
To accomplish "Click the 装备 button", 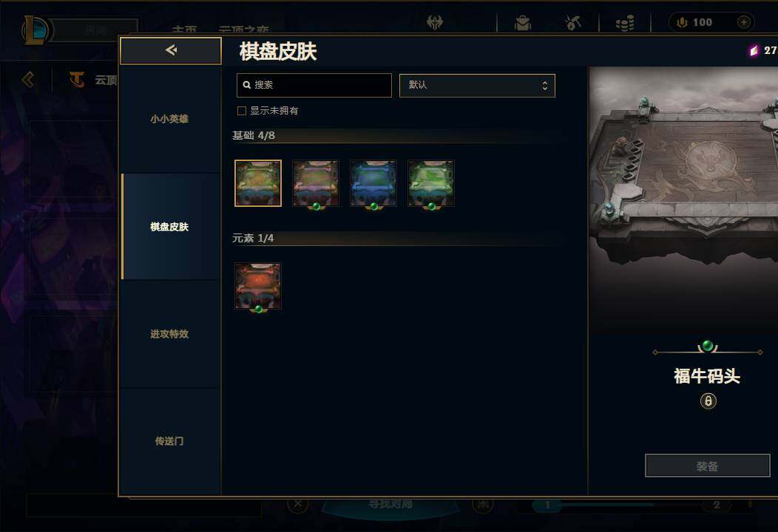I will (x=708, y=465).
